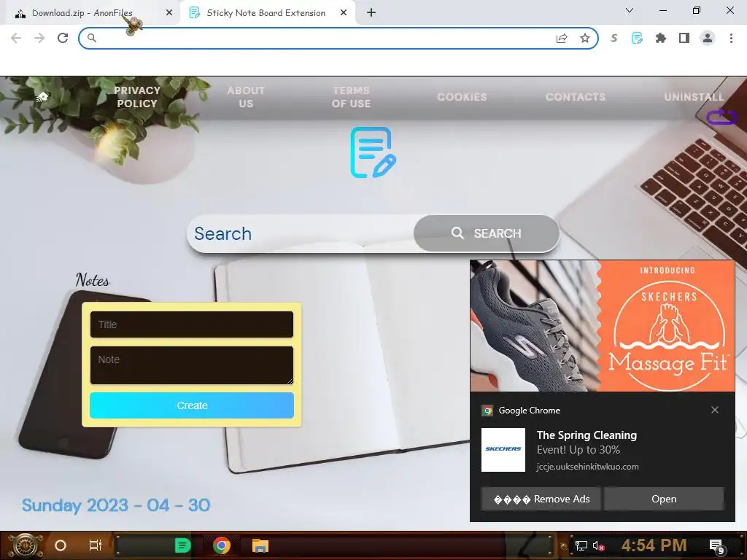Click the Sunday 2023 - 04 - 30 date
Viewport: 747px width, 560px height.
pos(116,505)
